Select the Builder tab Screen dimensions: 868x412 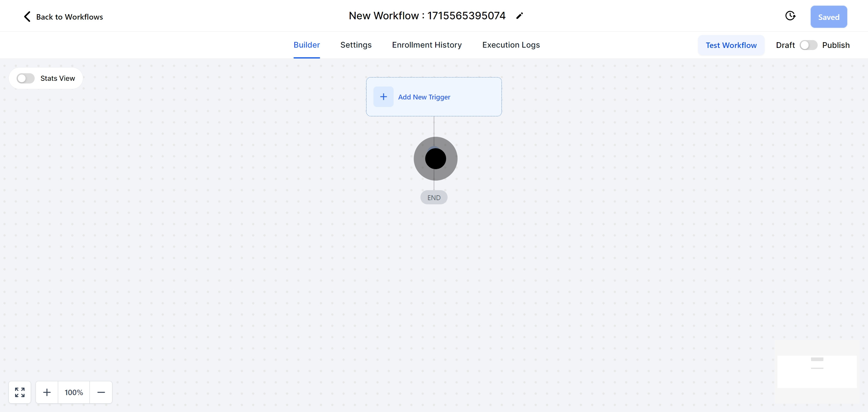[x=306, y=45]
